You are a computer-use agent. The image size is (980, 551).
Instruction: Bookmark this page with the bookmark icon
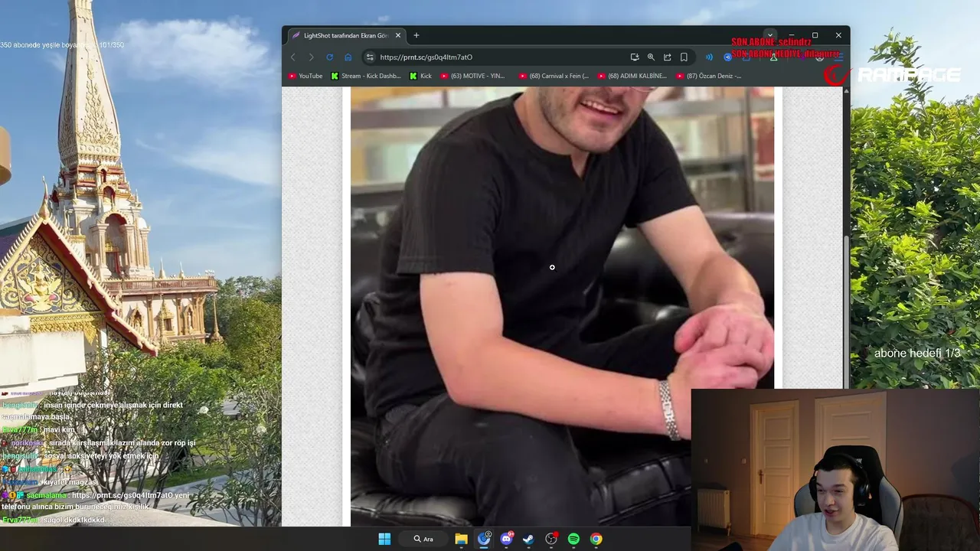[x=684, y=57]
